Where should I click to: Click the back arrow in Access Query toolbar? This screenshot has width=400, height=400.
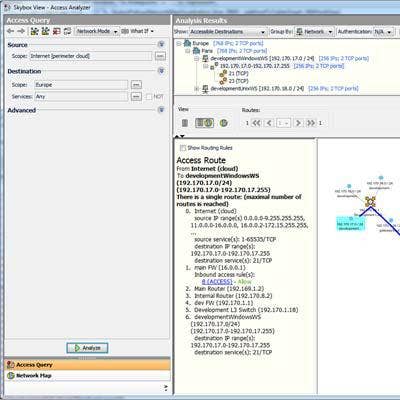[x=11, y=31]
